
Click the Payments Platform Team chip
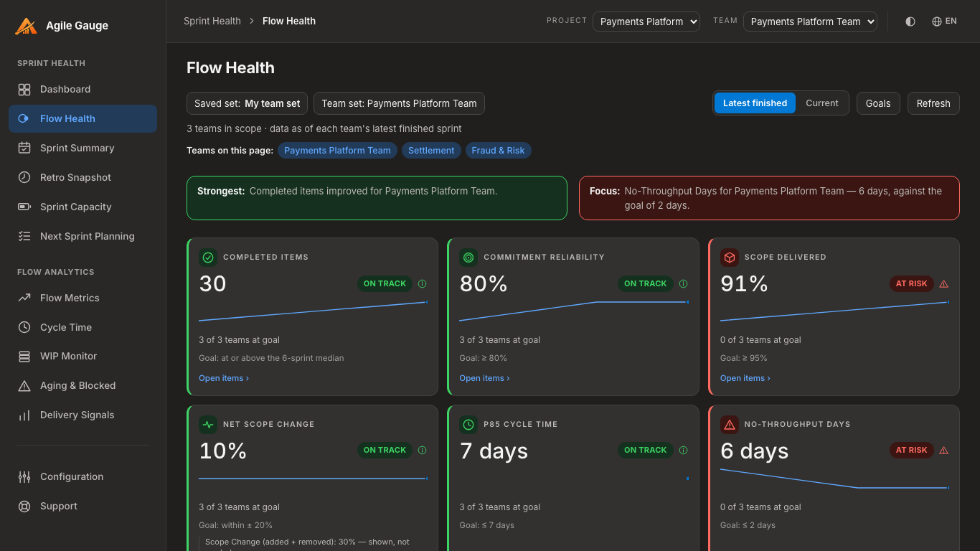click(x=337, y=151)
